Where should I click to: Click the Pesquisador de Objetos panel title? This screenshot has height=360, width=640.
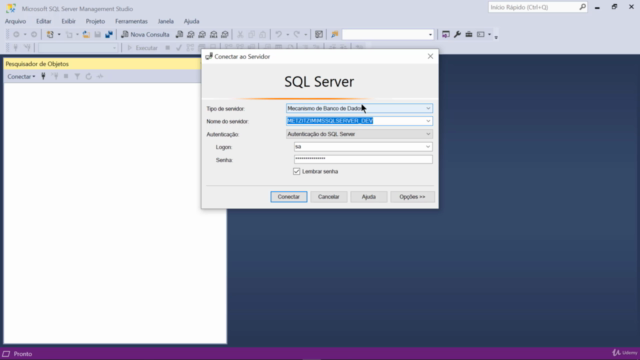point(37,64)
